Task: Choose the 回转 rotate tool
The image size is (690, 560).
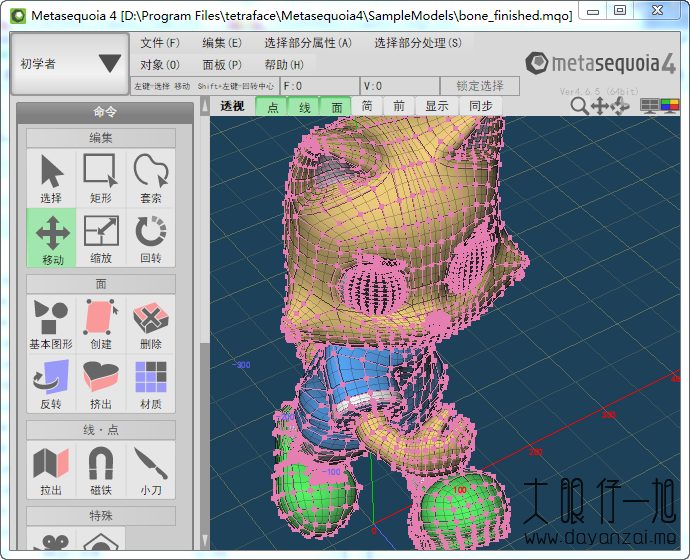Action: point(150,238)
